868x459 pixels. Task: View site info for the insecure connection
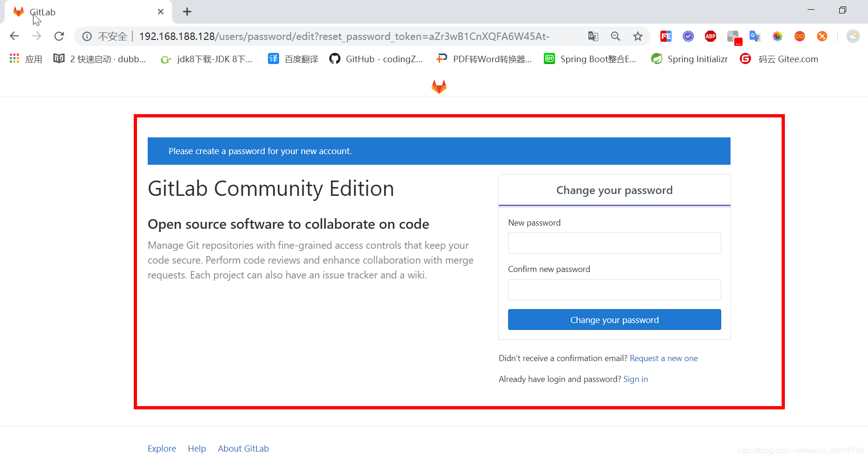click(87, 36)
